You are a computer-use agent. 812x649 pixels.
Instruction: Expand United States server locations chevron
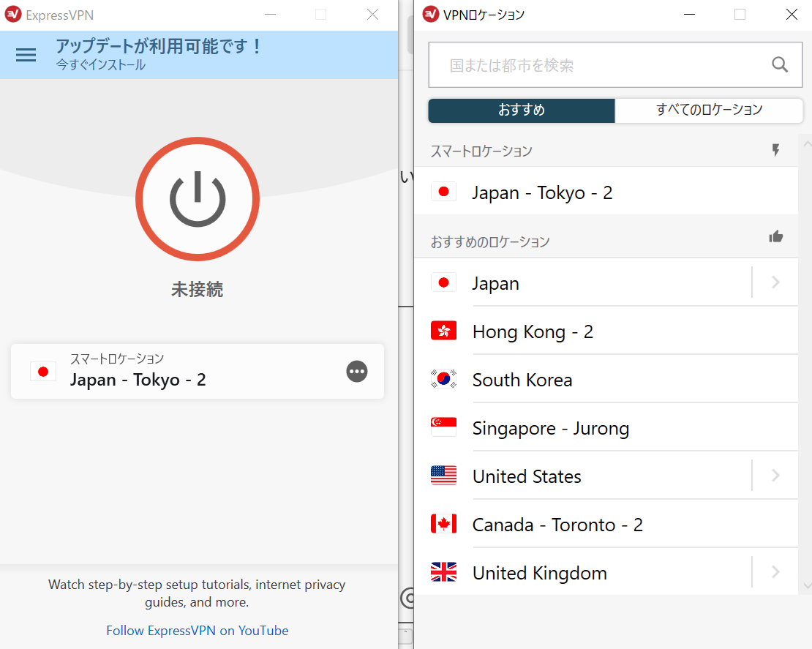(775, 476)
